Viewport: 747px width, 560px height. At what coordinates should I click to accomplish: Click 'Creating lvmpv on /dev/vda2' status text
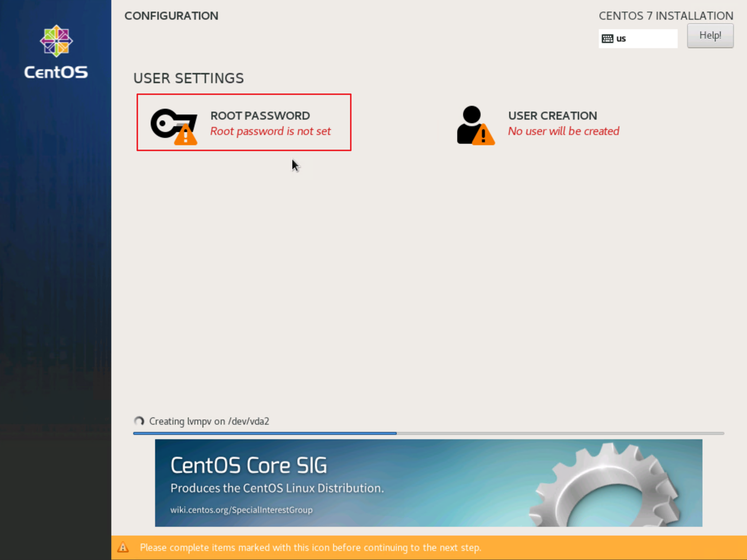pyautogui.click(x=209, y=421)
